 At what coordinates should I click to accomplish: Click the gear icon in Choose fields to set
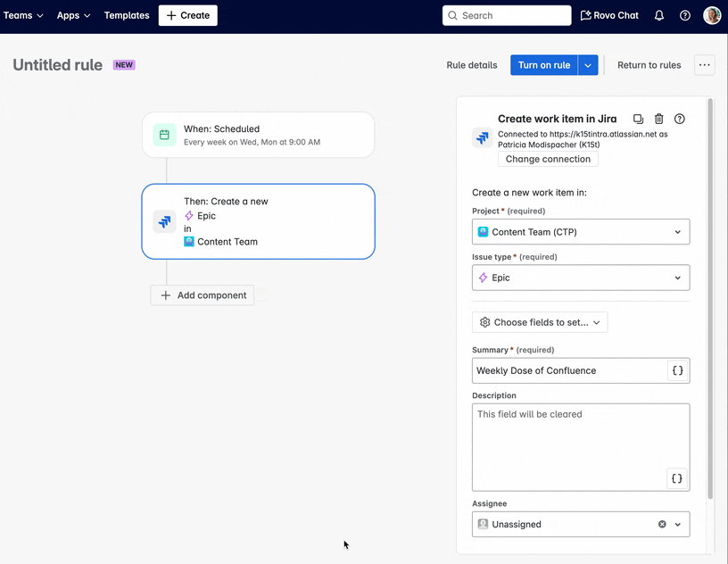tap(484, 322)
